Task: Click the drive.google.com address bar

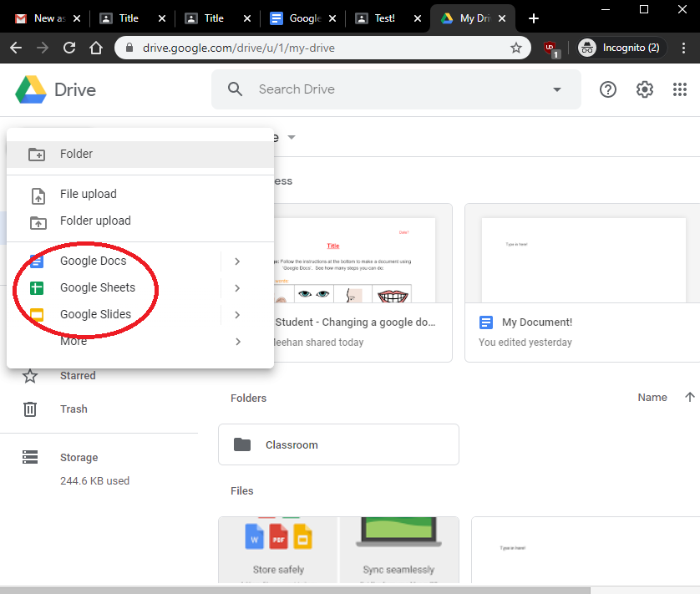Action: 322,48
